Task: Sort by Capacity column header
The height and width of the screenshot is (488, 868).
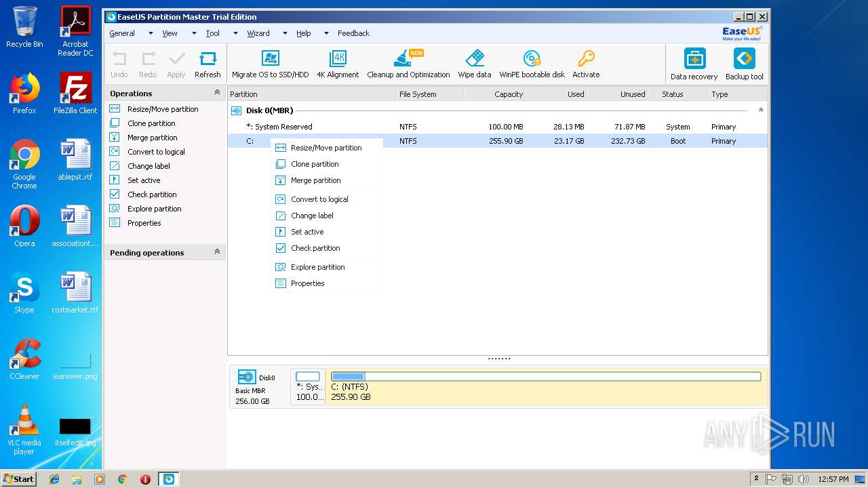Action: click(x=495, y=94)
